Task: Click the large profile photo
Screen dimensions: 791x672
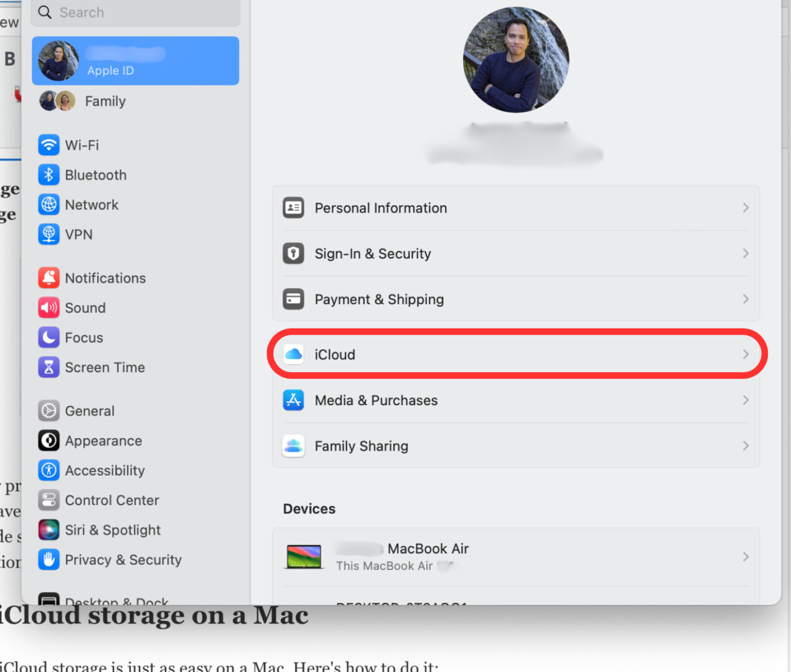Action: (516, 60)
